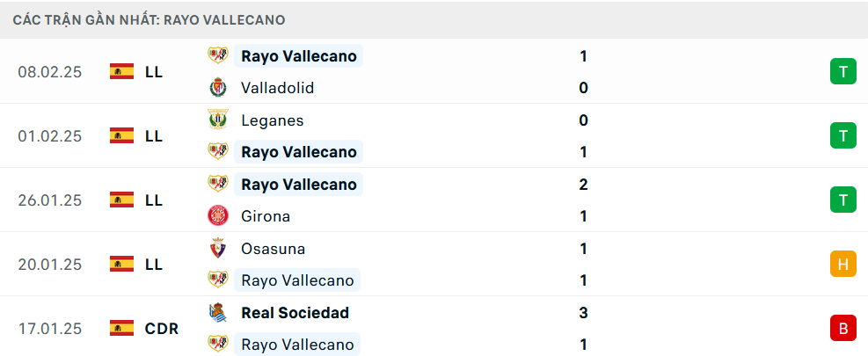
Task: Click red B loss badge for 17.01.25
Action: (x=842, y=329)
